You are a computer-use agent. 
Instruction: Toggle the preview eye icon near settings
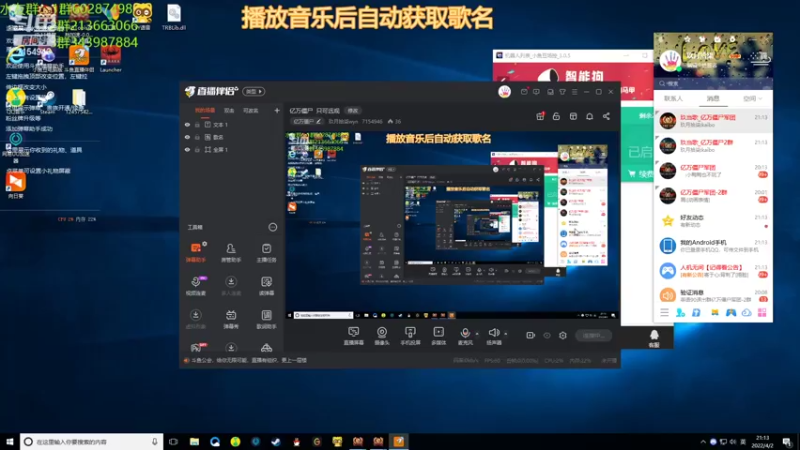point(547,335)
